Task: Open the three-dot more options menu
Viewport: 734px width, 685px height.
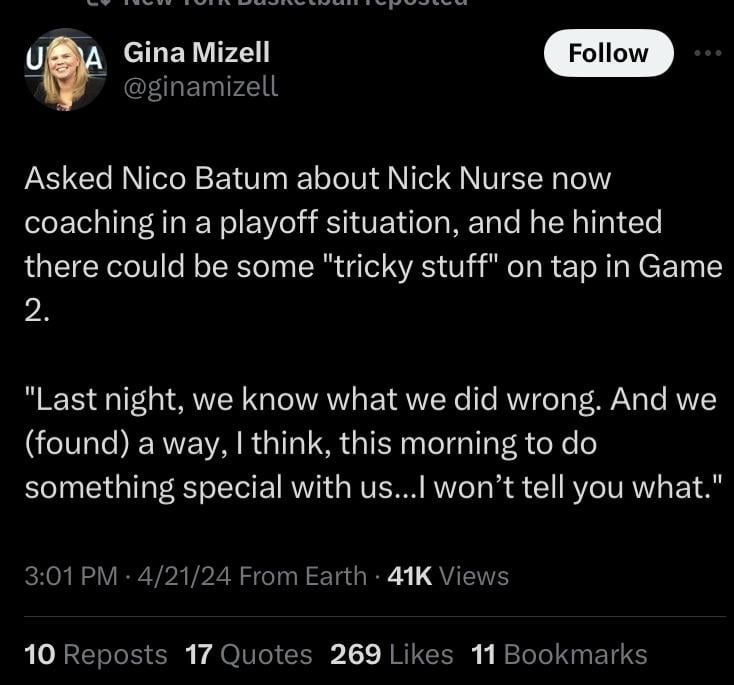Action: (x=707, y=53)
